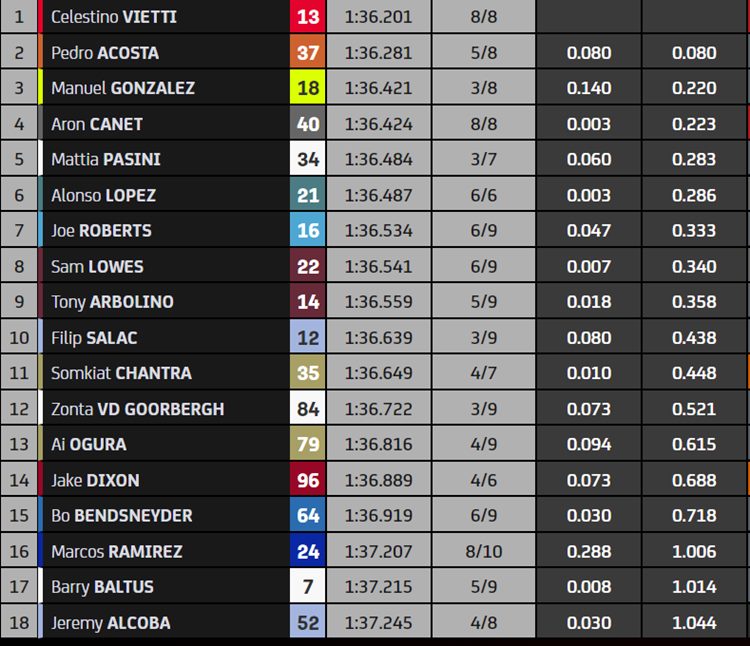Click Bo Bendsneyder's gap value 0.718
This screenshot has height=646, width=750.
coord(694,515)
